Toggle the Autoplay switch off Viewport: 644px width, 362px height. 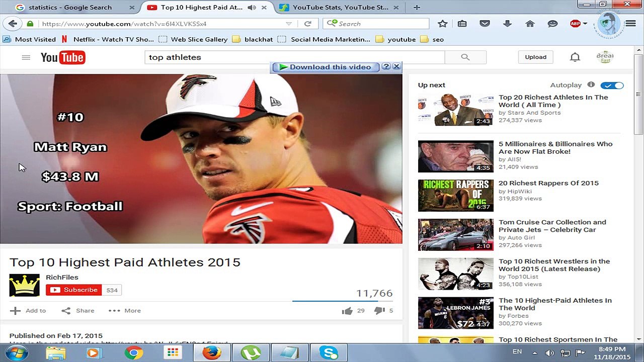(x=612, y=85)
